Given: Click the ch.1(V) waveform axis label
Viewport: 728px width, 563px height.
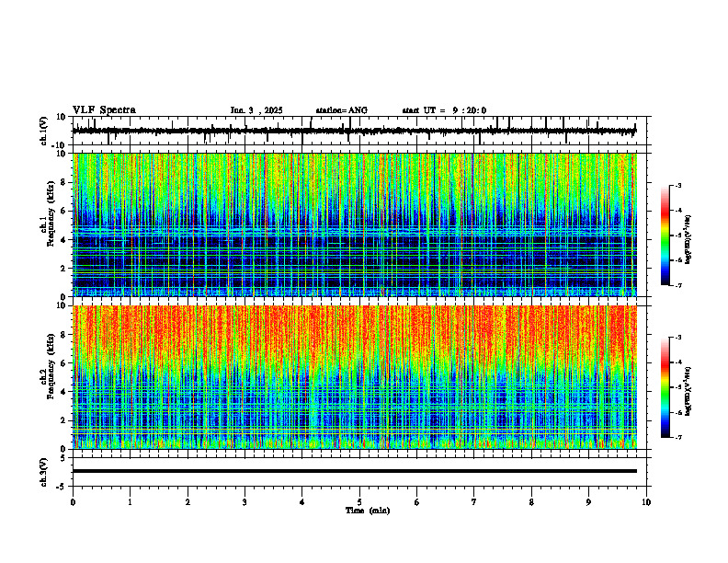Looking at the screenshot, I should point(44,131).
